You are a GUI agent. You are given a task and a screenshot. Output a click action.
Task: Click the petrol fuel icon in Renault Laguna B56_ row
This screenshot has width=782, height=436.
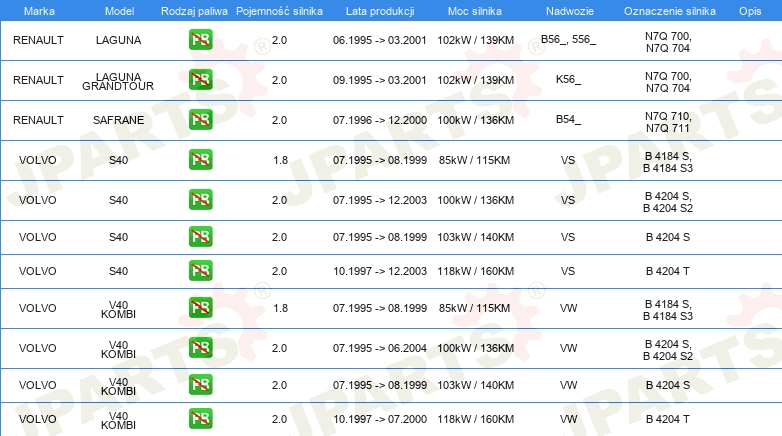pos(200,39)
